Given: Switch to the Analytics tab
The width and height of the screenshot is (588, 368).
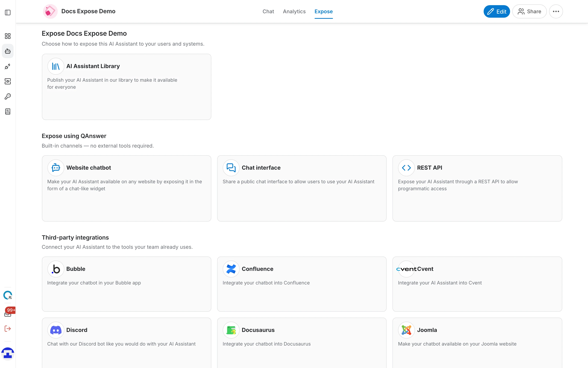Looking at the screenshot, I should tap(294, 11).
